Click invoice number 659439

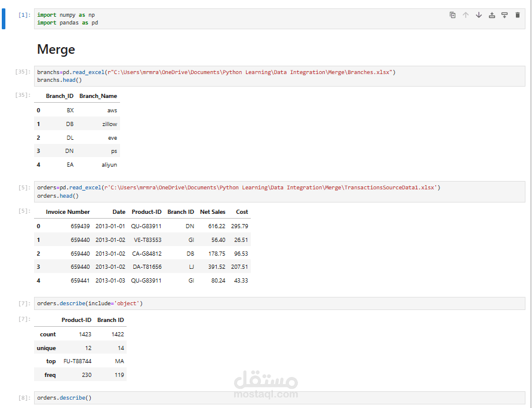tap(80, 226)
